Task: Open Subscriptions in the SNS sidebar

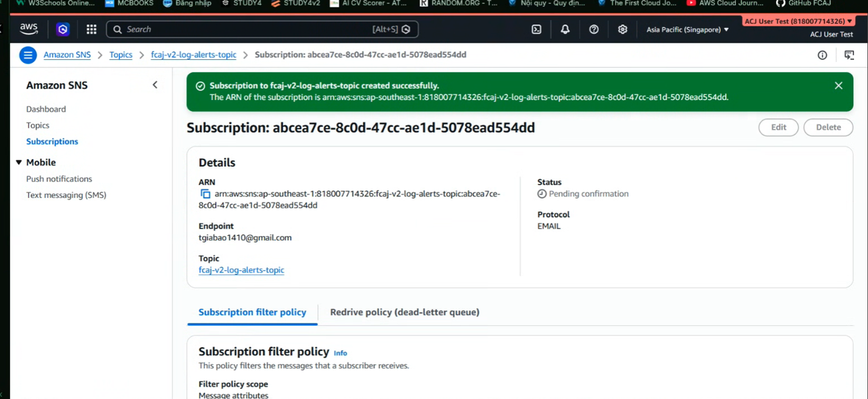Action: (x=52, y=141)
